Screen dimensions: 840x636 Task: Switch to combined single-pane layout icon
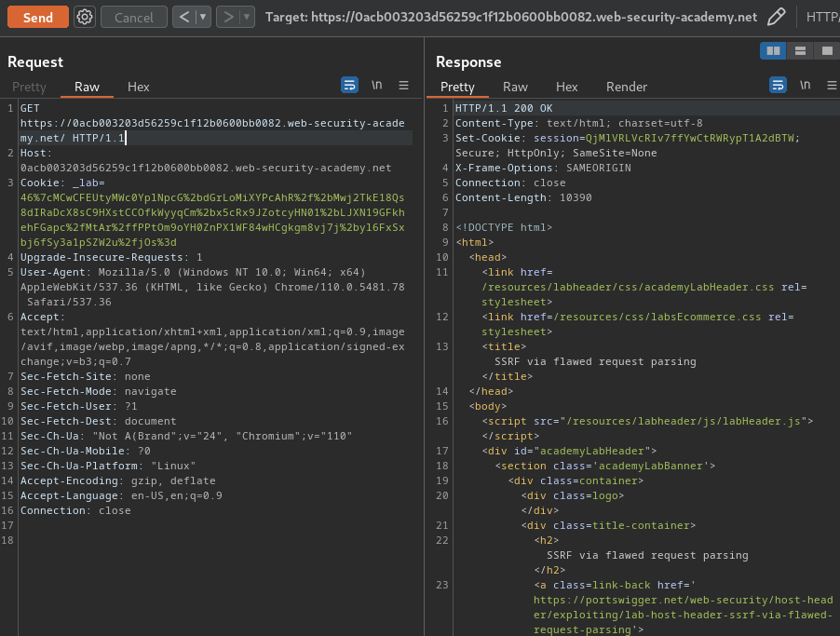click(827, 51)
